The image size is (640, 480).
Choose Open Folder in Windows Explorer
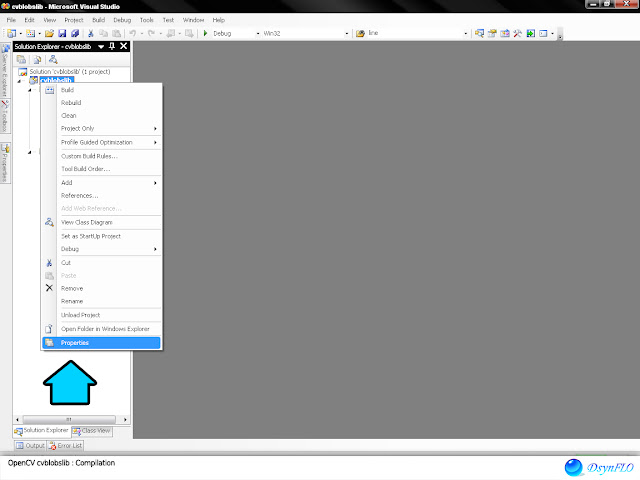tap(102, 329)
